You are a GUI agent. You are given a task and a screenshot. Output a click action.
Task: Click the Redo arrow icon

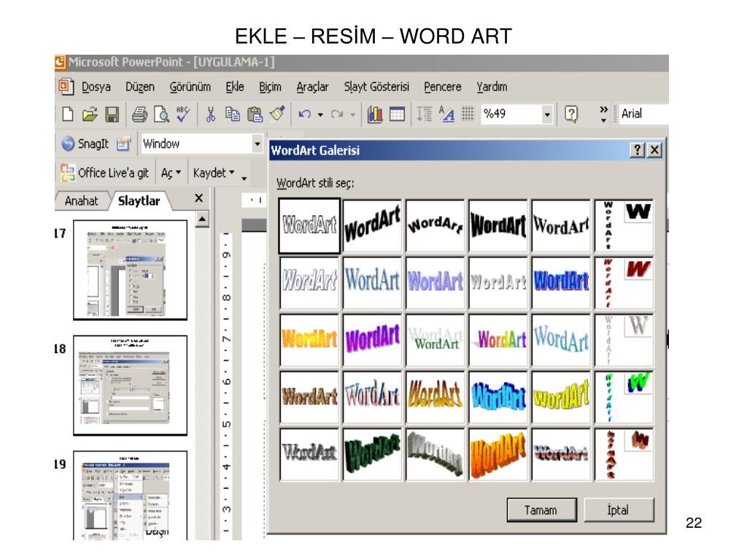pyautogui.click(x=337, y=114)
